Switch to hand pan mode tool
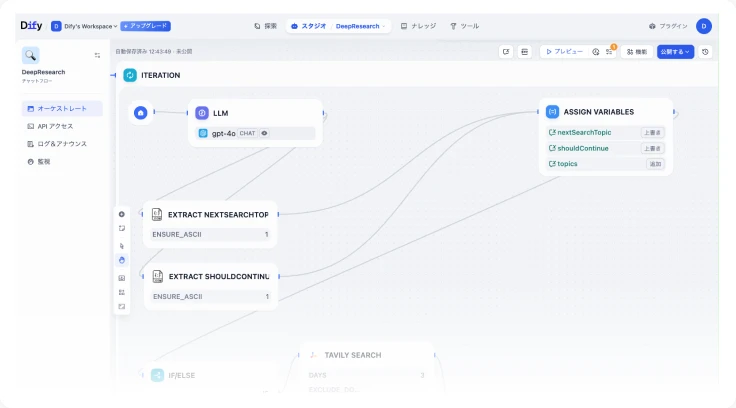Viewport: 736px width, 408px height. (122, 260)
